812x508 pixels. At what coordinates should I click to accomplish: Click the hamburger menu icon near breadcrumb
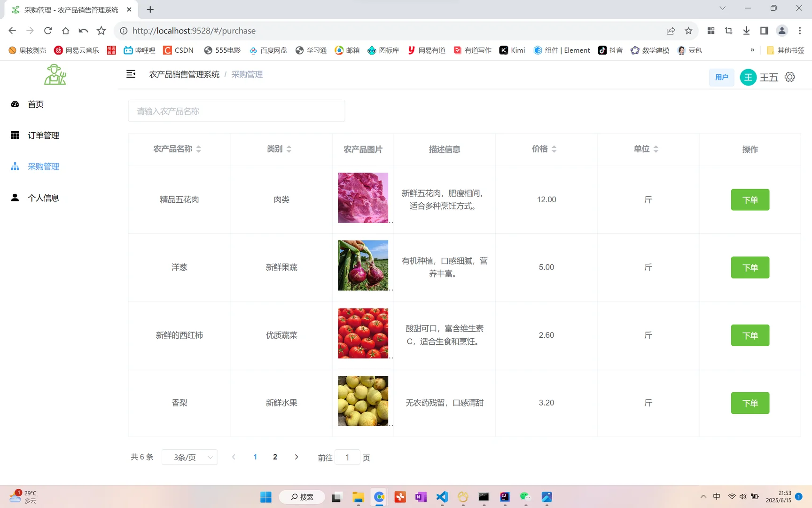(x=131, y=74)
